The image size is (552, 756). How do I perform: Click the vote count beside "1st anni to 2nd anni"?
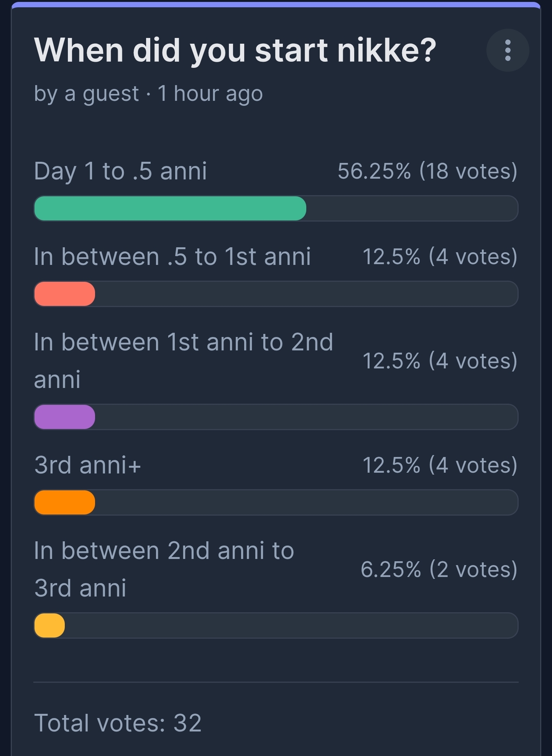pyautogui.click(x=440, y=361)
